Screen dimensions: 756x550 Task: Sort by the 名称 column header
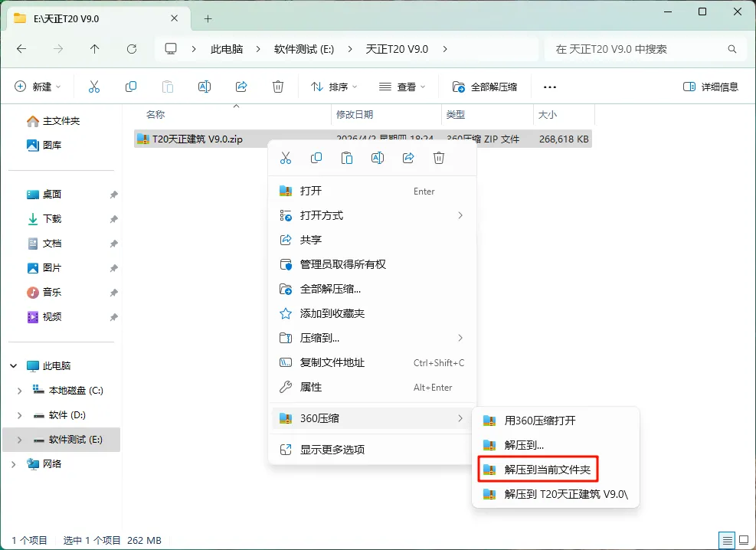[155, 114]
